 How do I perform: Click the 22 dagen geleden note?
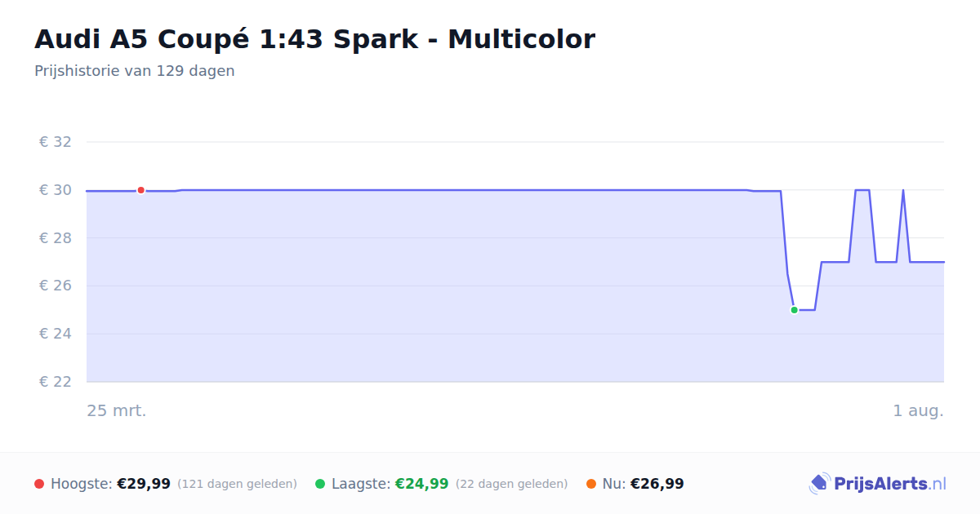pyautogui.click(x=511, y=484)
